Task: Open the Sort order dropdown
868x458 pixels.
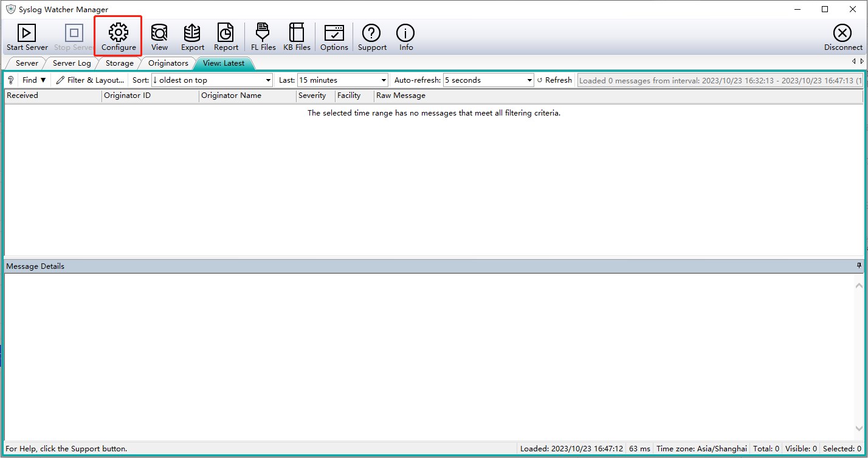Action: pos(212,80)
